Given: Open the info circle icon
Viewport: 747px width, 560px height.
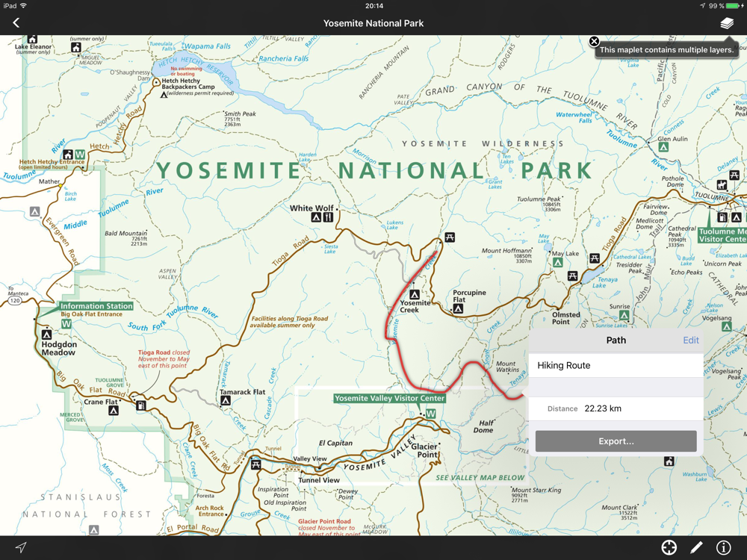Looking at the screenshot, I should [724, 547].
